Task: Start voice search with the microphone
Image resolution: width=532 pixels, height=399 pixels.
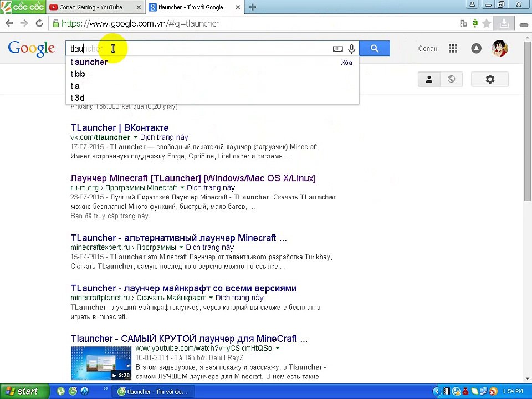Action: tap(351, 49)
